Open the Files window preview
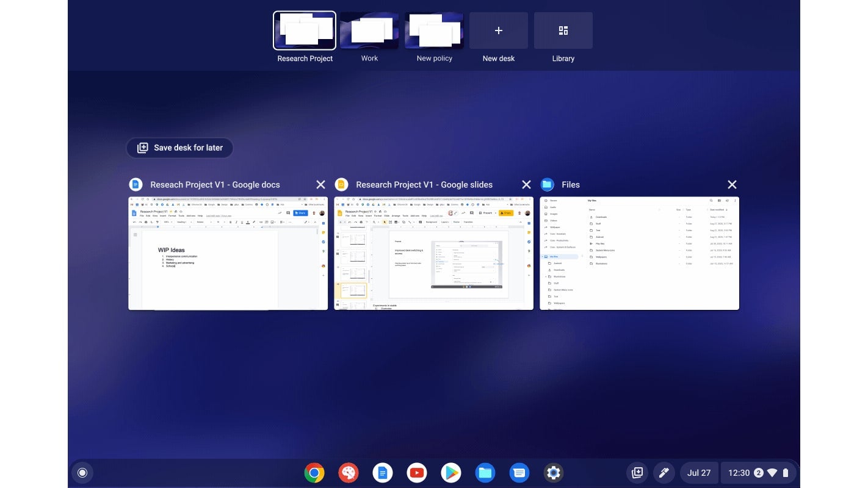 tap(639, 253)
